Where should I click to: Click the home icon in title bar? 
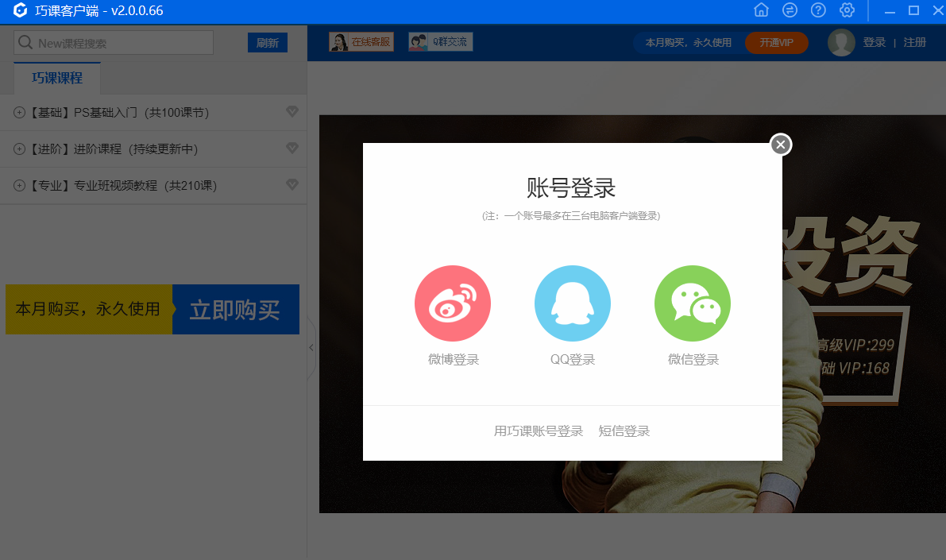click(761, 10)
